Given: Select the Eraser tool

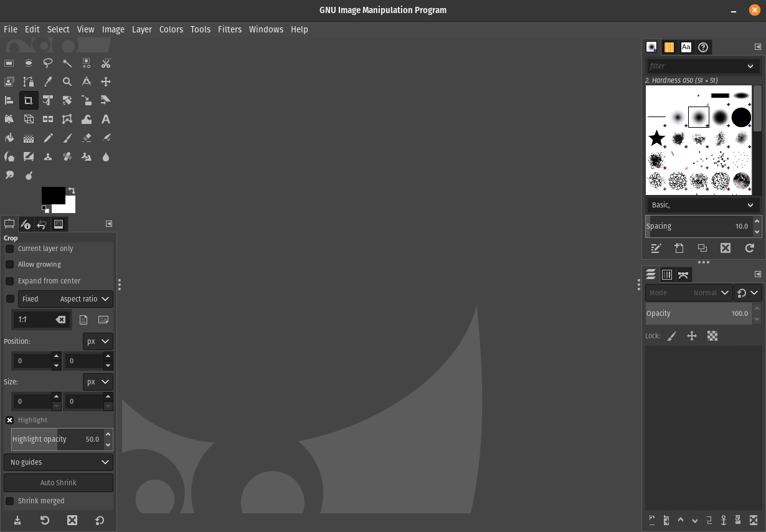Looking at the screenshot, I should pyautogui.click(x=87, y=138).
